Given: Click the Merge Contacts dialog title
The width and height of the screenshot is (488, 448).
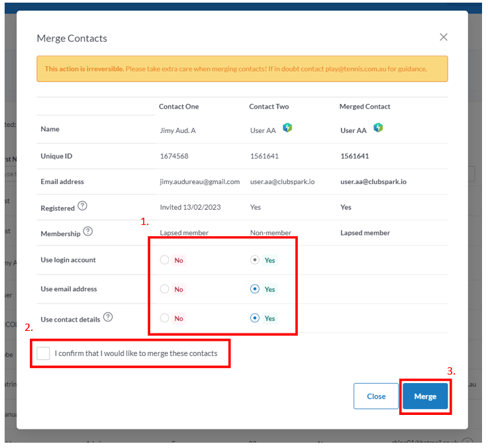Looking at the screenshot, I should 72,38.
